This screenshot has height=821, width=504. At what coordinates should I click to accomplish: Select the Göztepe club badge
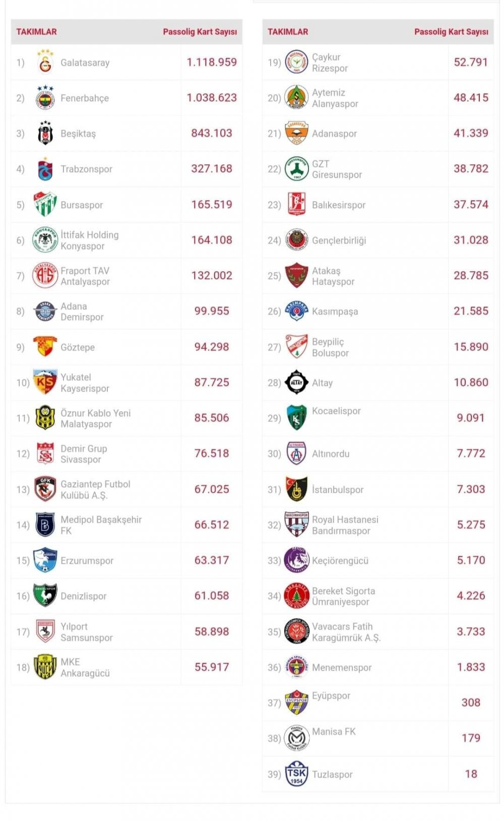point(45,347)
